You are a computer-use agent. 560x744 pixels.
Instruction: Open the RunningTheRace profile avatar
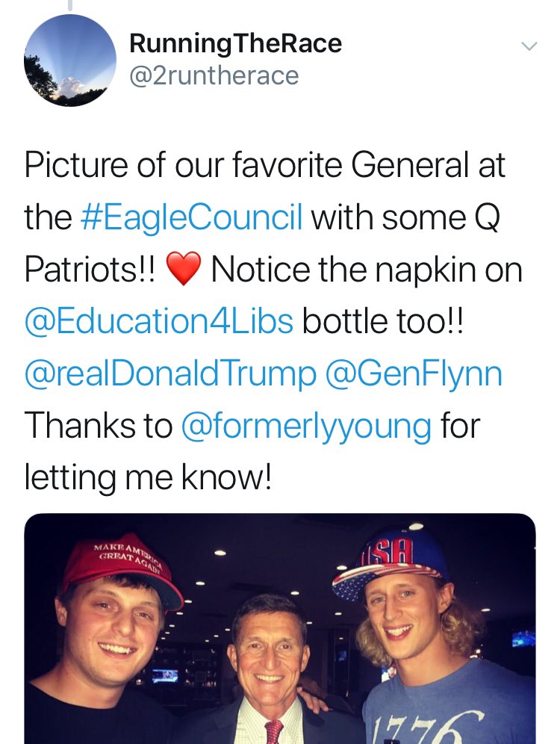click(x=70, y=60)
